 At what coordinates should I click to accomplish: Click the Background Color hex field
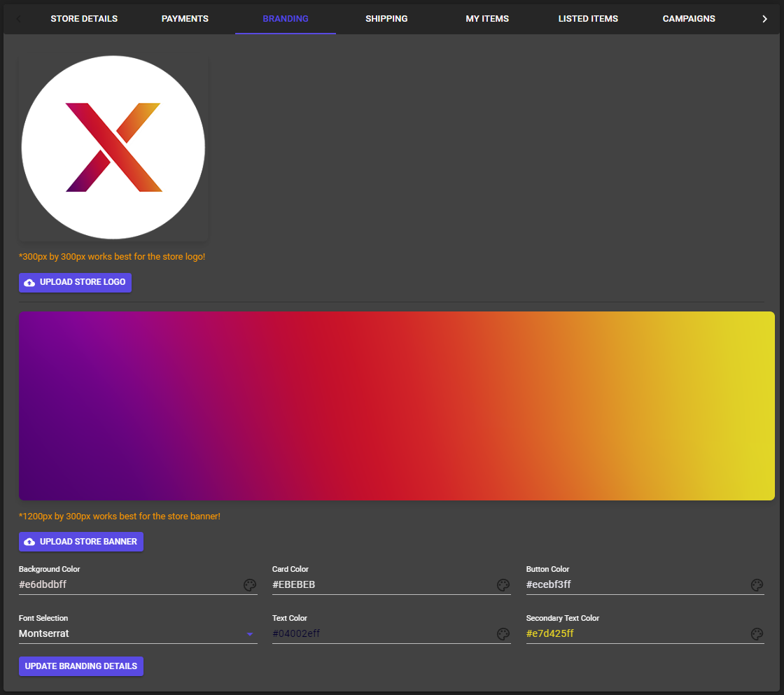pos(129,585)
